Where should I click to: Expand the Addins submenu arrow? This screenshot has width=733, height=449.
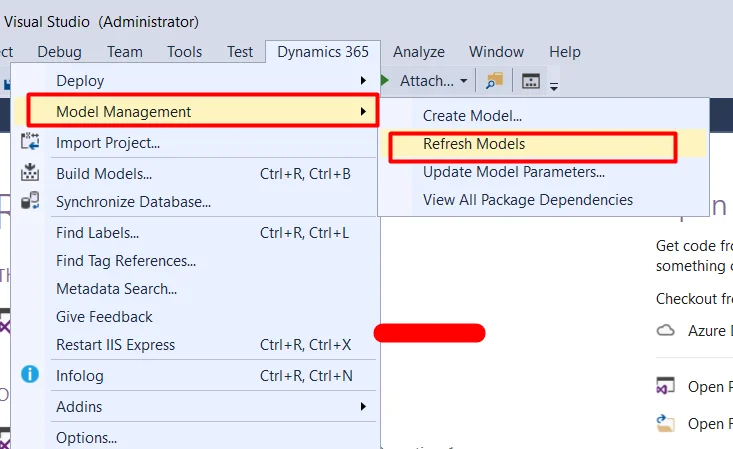363,407
